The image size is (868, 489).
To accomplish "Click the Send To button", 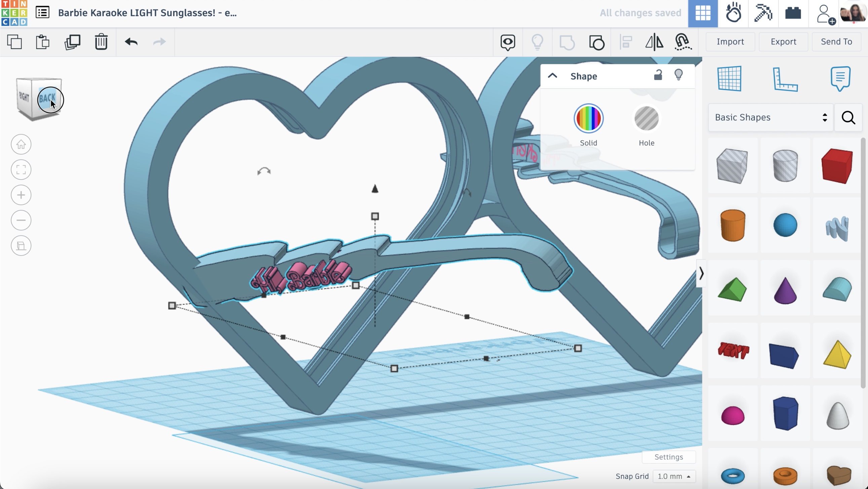I will coord(836,41).
